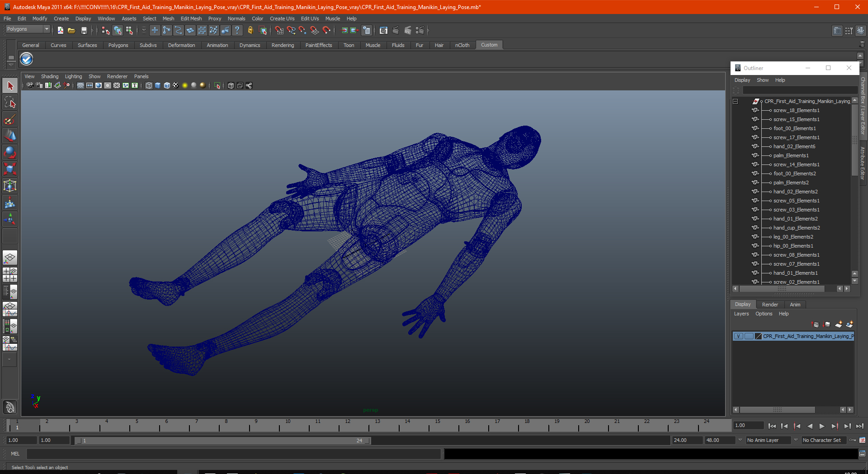Collapse CPR_First_Aid_Training_Manikin tree node
The height and width of the screenshot is (474, 868).
tap(736, 101)
